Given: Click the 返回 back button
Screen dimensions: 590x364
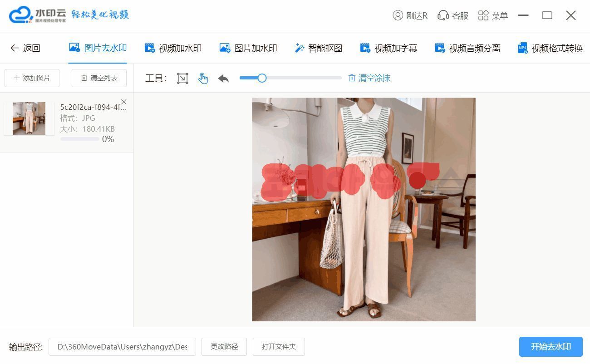Looking at the screenshot, I should click(25, 48).
